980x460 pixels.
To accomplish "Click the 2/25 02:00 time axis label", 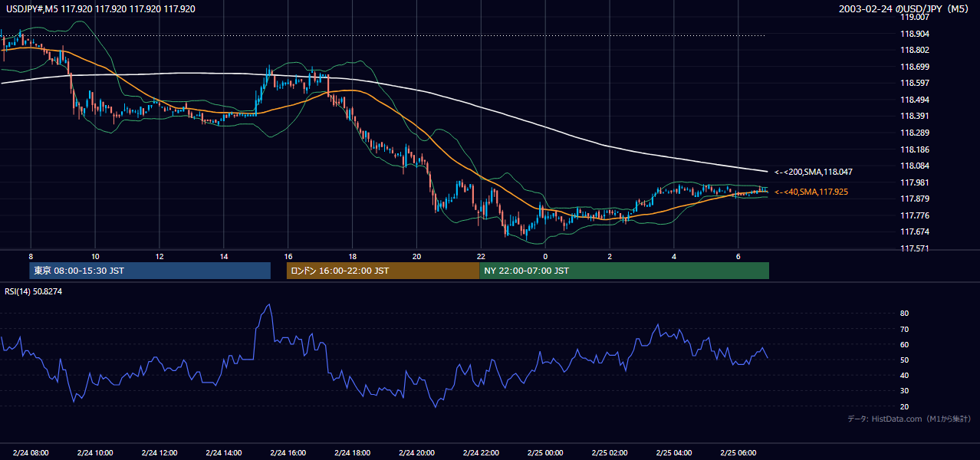I will (x=610, y=453).
